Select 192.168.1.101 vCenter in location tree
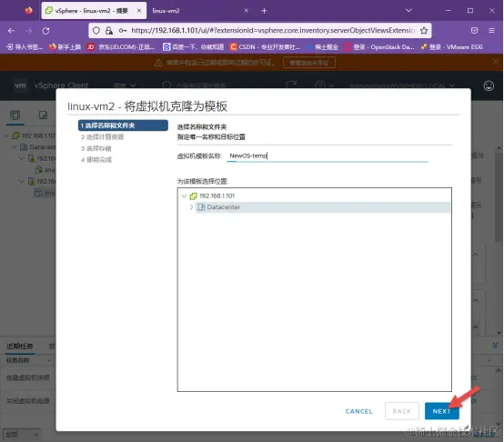The image size is (504, 442). pyautogui.click(x=217, y=196)
